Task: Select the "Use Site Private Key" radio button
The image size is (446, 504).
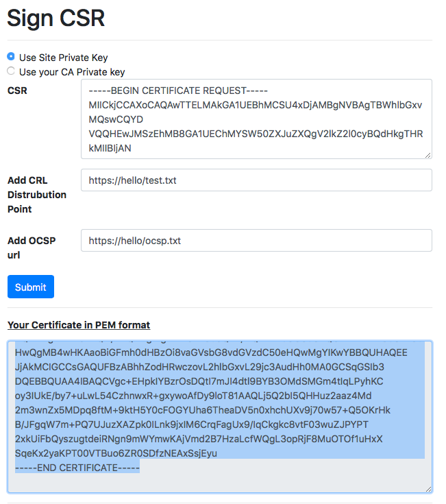Action: pos(11,57)
